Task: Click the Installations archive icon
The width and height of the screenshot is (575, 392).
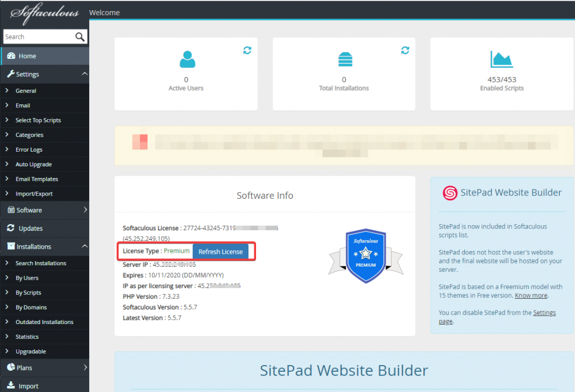Action: 11,246
